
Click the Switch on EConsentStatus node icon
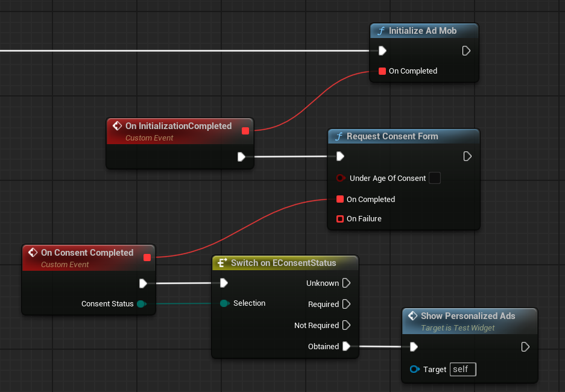coord(222,263)
